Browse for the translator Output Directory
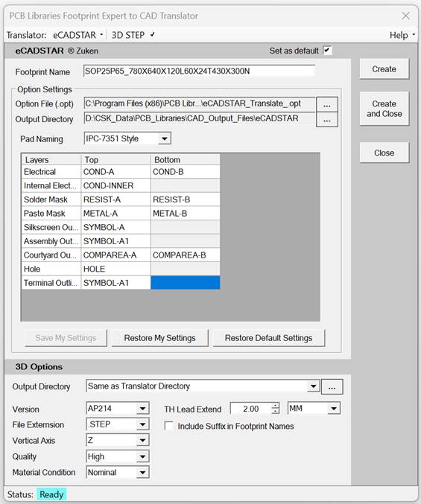The height and width of the screenshot is (504, 421). click(x=327, y=120)
